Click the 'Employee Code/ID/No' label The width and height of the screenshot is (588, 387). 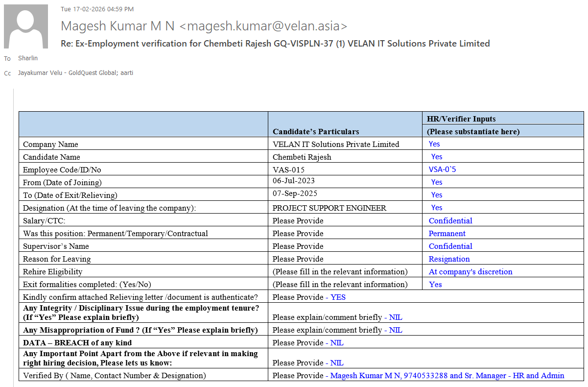click(62, 169)
